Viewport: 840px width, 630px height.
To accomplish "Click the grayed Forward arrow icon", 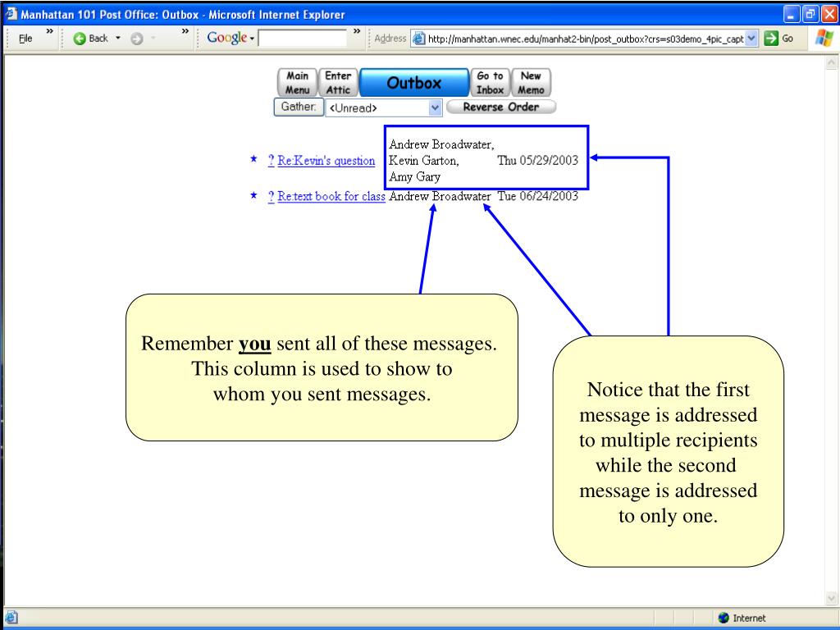I will coord(137,39).
